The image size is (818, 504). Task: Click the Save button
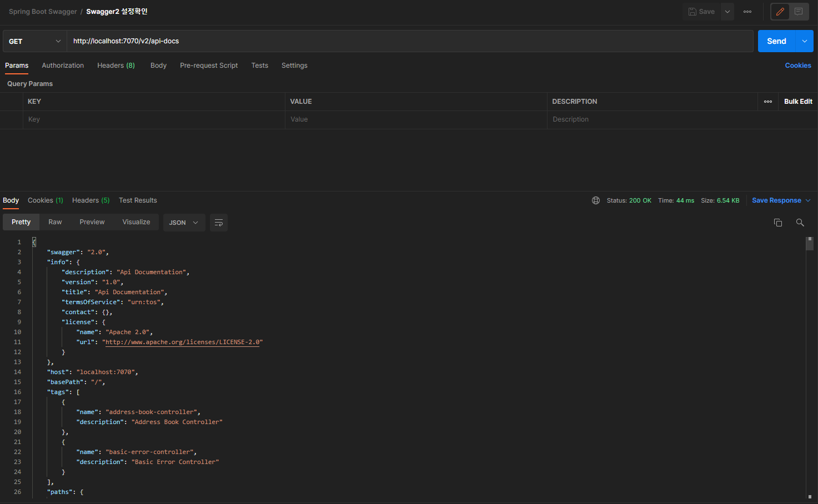pyautogui.click(x=701, y=12)
